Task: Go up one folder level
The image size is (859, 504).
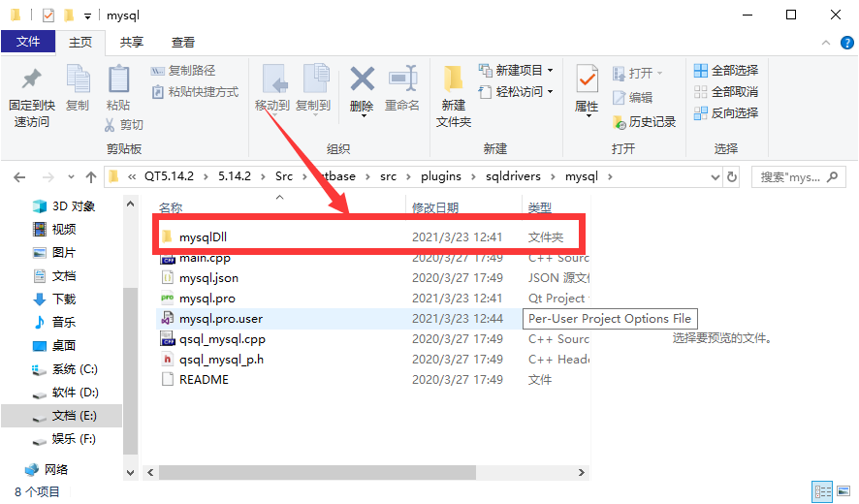Action: click(91, 177)
